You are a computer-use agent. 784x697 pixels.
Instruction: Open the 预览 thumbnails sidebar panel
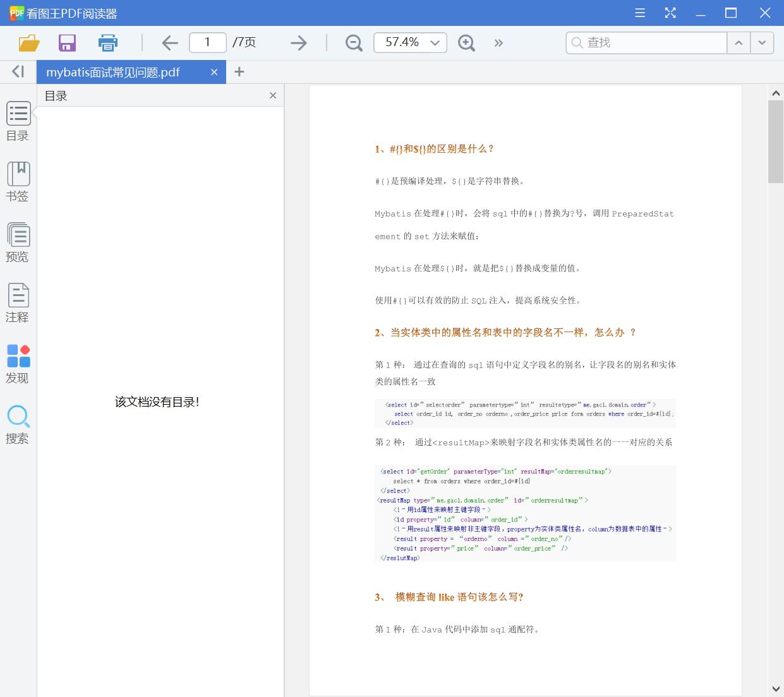18,243
